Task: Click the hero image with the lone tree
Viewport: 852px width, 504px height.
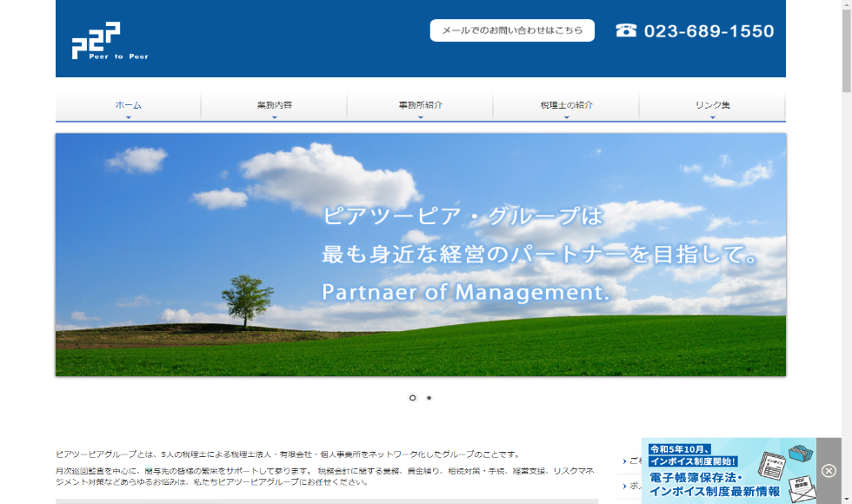Action: click(x=420, y=255)
